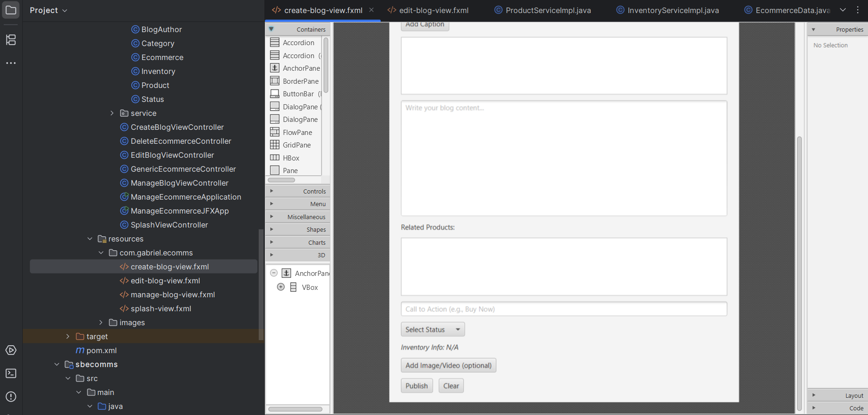The width and height of the screenshot is (868, 415).
Task: Open the Problems warning icon in sidebar
Action: [11, 397]
